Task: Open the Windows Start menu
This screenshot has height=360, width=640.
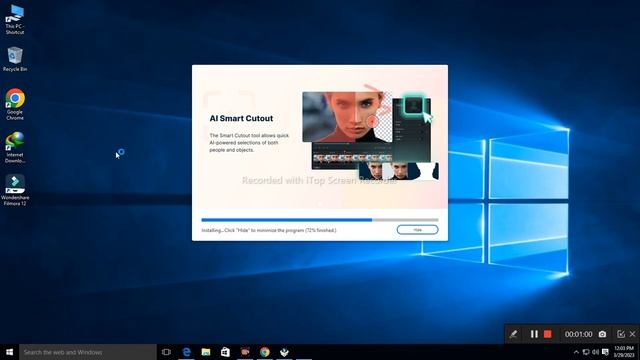Action: click(x=9, y=352)
